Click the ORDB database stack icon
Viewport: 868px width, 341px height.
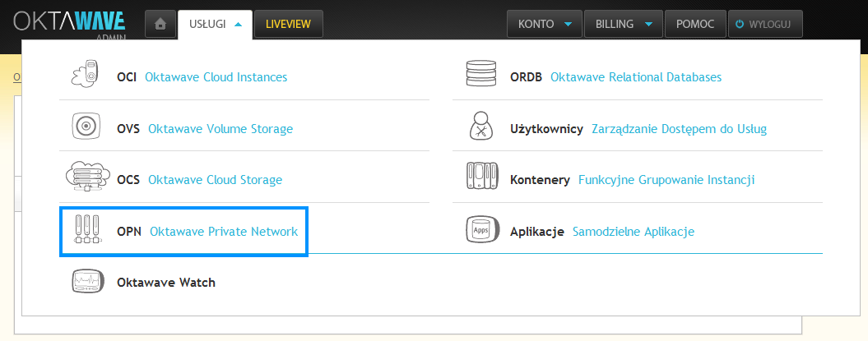(x=481, y=74)
